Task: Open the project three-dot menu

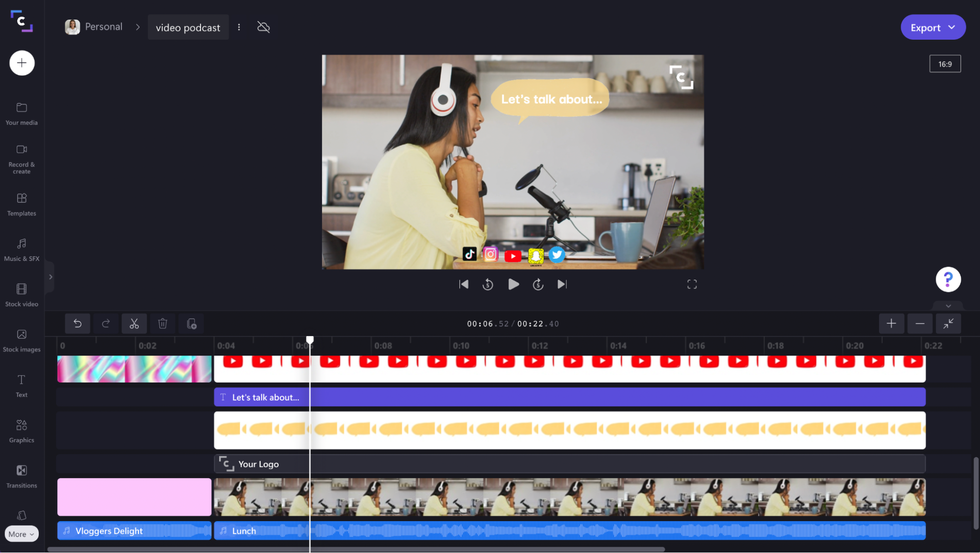Action: point(239,27)
